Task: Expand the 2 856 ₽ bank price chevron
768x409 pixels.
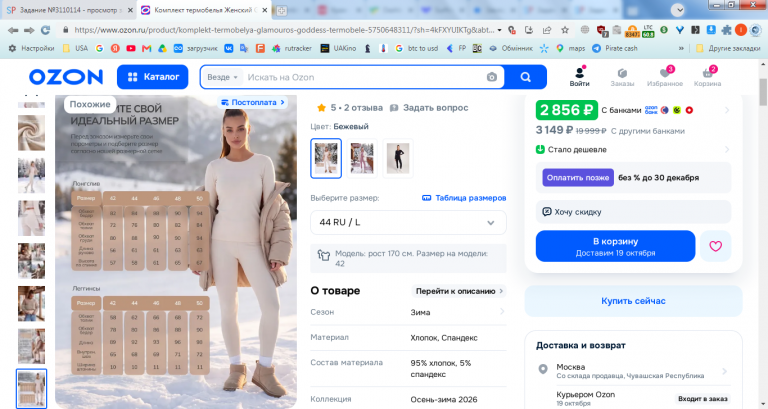Action: pos(727,110)
